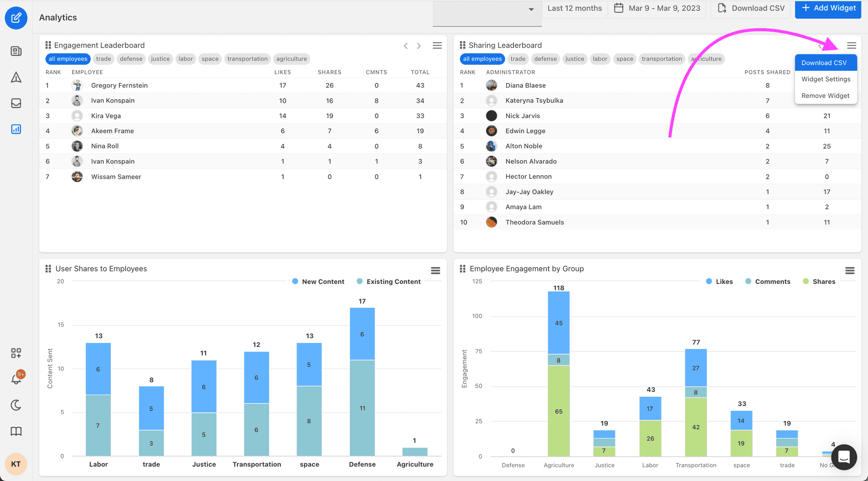The width and height of the screenshot is (868, 481).
Task: Select defense filter in Engagement Leaderboard
Action: tap(131, 59)
